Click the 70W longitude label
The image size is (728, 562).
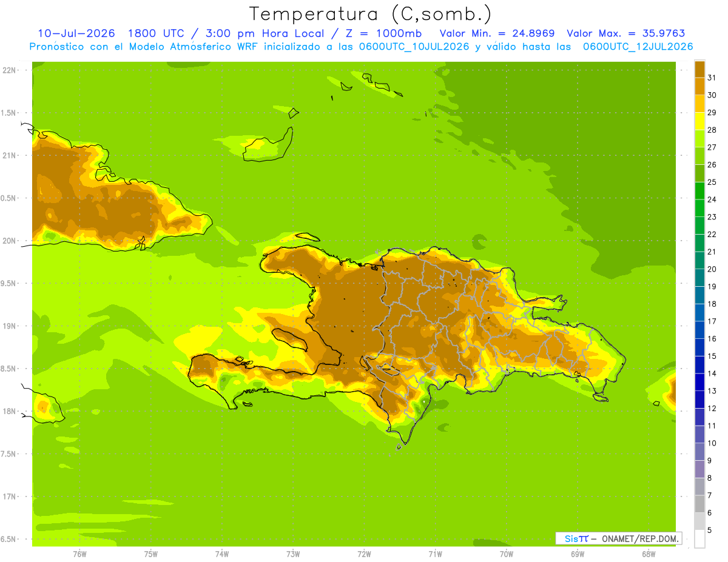click(507, 554)
